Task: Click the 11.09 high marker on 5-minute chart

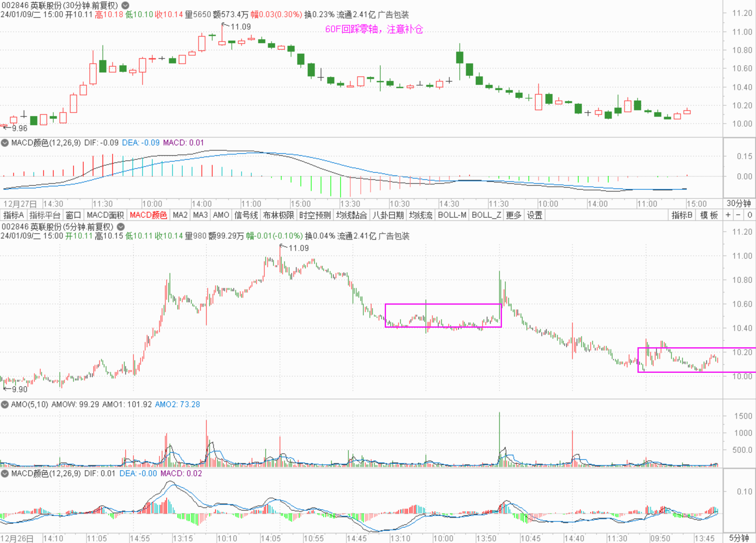Action: coord(299,248)
